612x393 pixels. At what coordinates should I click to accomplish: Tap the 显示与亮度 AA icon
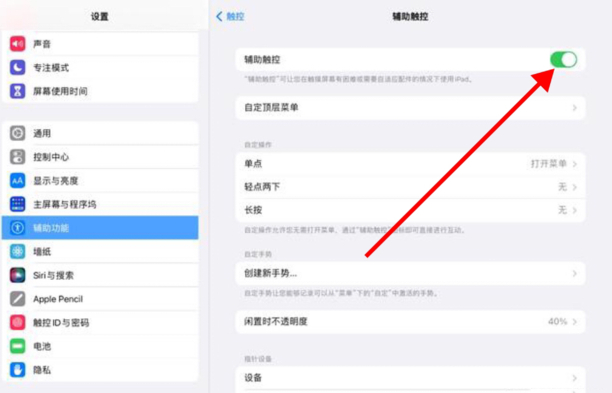[17, 181]
